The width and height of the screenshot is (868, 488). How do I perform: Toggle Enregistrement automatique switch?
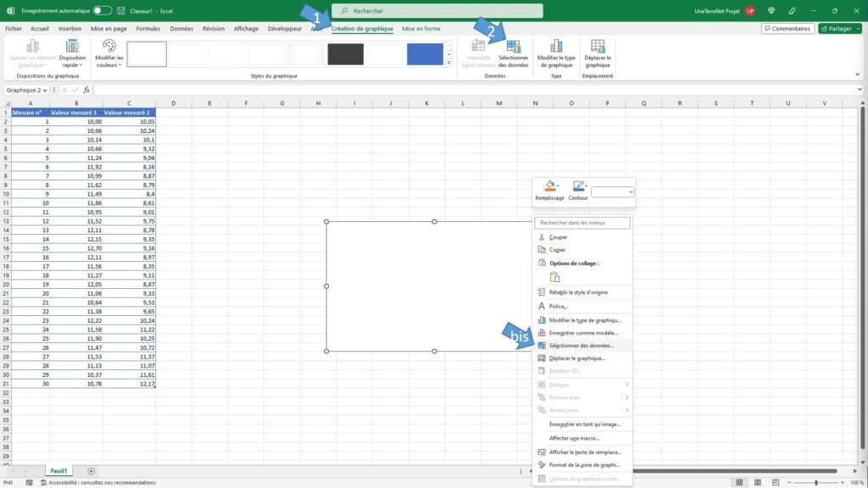point(102,10)
